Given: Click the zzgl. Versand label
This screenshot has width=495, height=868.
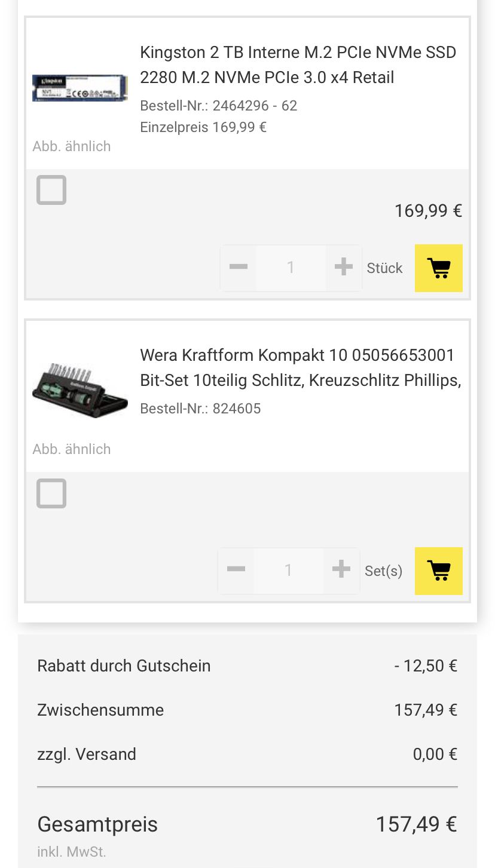Looking at the screenshot, I should pyautogui.click(x=87, y=754).
